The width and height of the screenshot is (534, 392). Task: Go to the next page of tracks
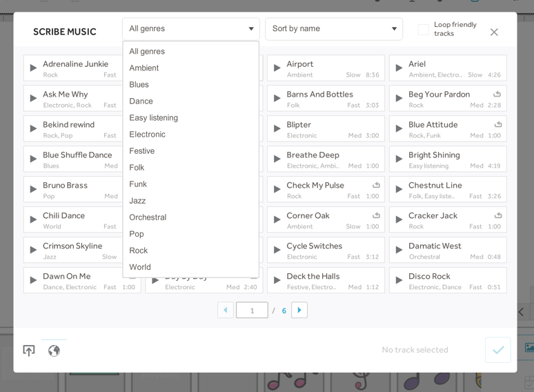pos(299,310)
